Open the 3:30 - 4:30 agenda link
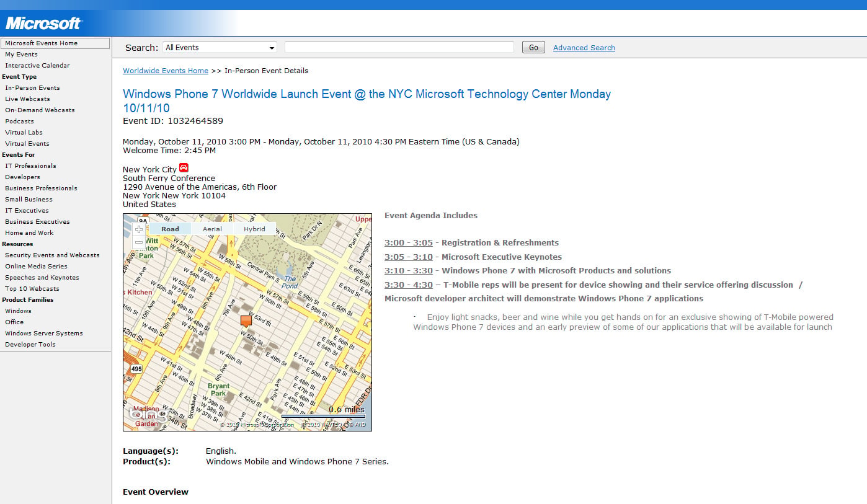Viewport: 867px width, 504px height. pyautogui.click(x=409, y=285)
